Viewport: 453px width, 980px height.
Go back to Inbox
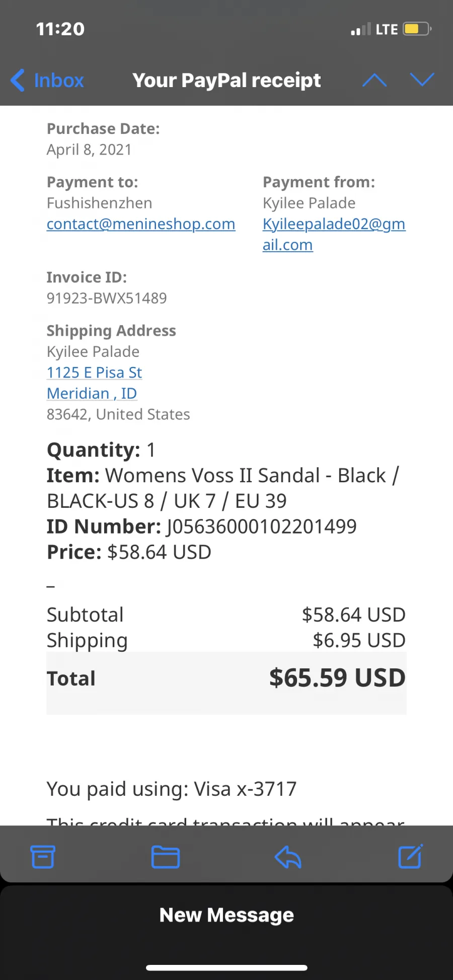(47, 81)
